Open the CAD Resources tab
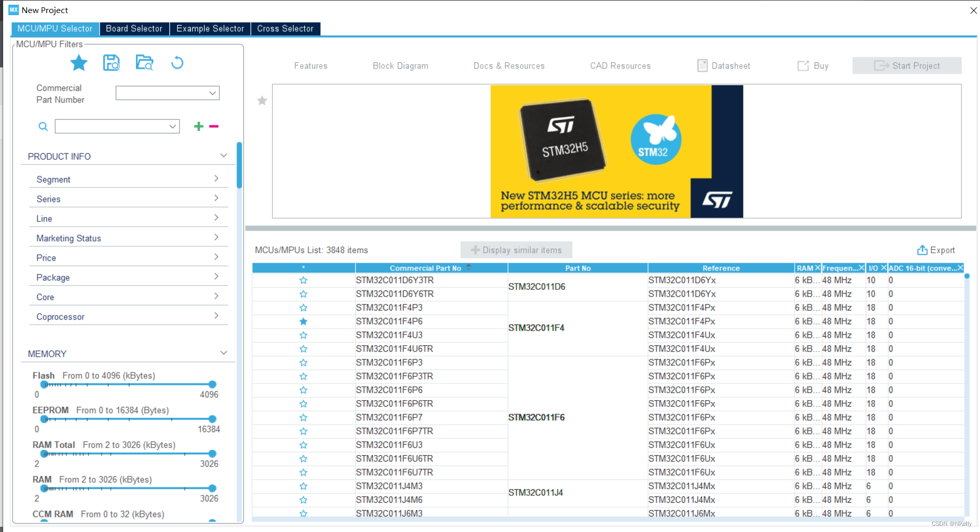 pos(620,66)
